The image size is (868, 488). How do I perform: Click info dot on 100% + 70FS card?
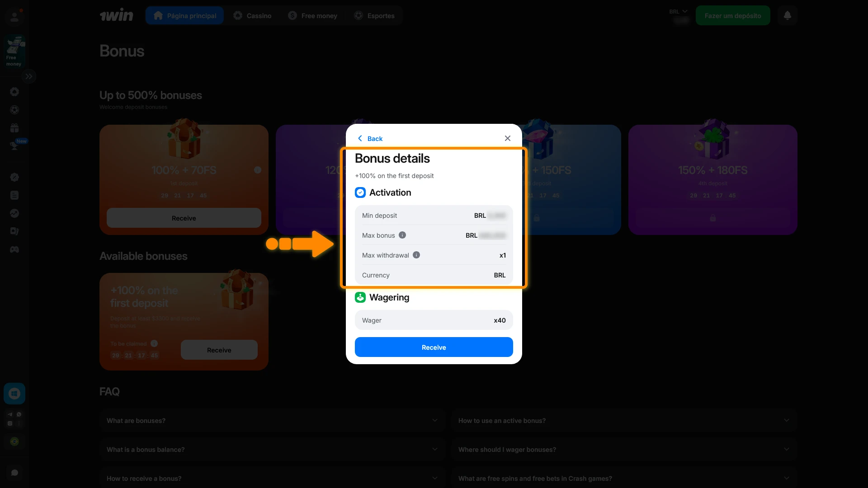258,170
